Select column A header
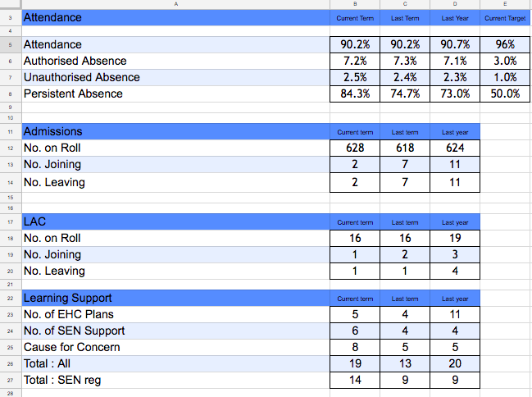The width and height of the screenshot is (532, 397). coord(175,4)
